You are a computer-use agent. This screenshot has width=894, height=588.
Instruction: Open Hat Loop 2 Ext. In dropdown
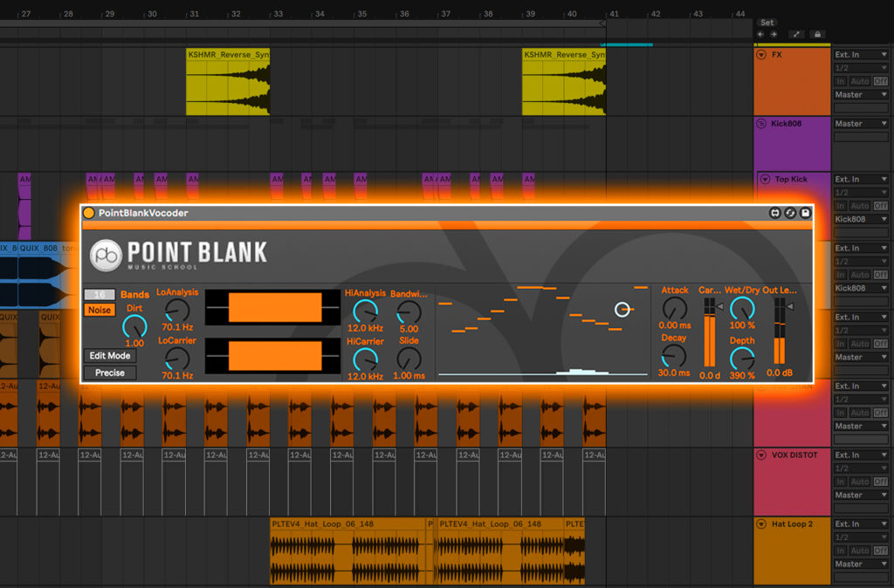(x=861, y=524)
